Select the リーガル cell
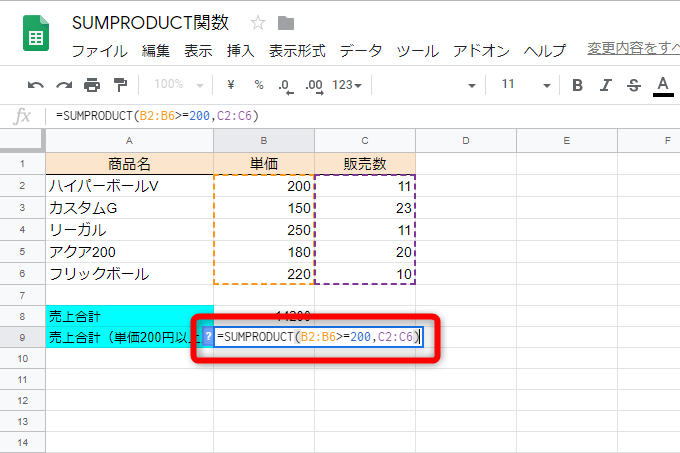This screenshot has height=453, width=680. [129, 230]
